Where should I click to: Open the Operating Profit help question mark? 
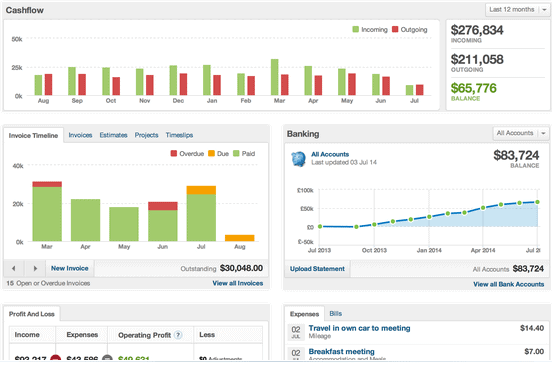coord(178,335)
